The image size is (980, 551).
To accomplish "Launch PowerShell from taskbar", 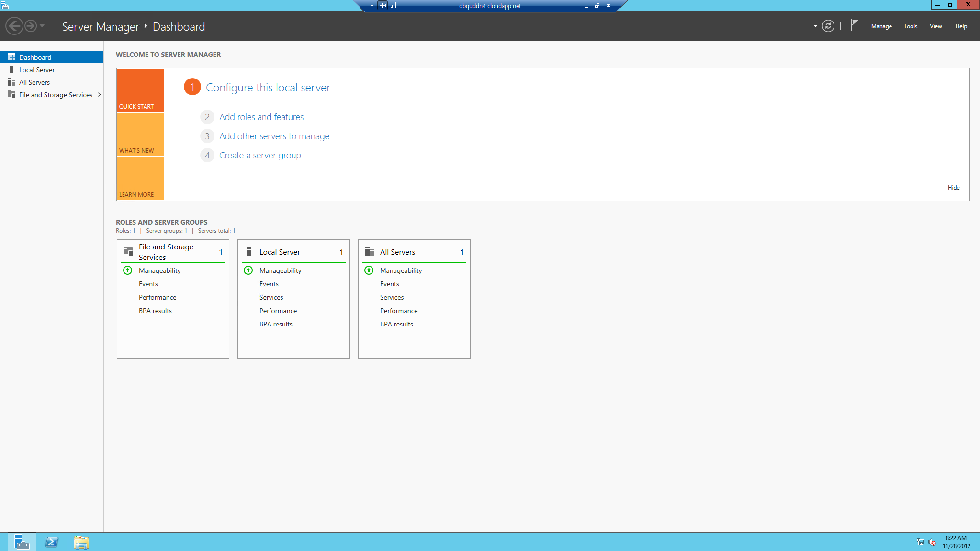I will tap(52, 542).
